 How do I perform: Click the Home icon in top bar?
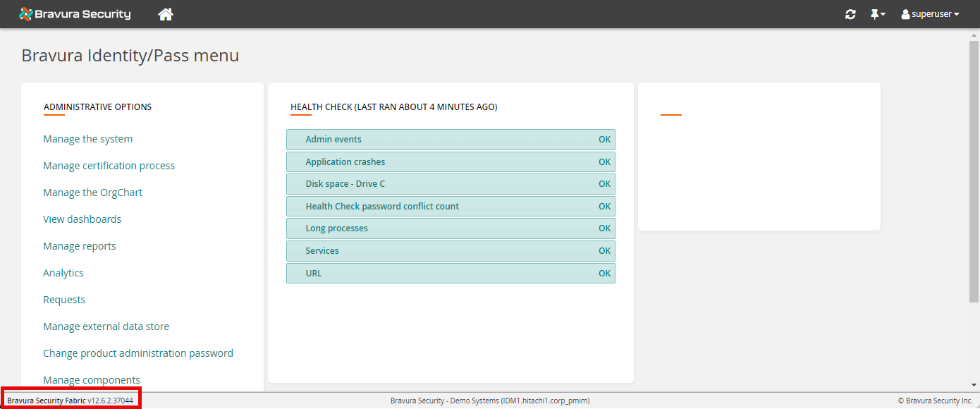[166, 14]
